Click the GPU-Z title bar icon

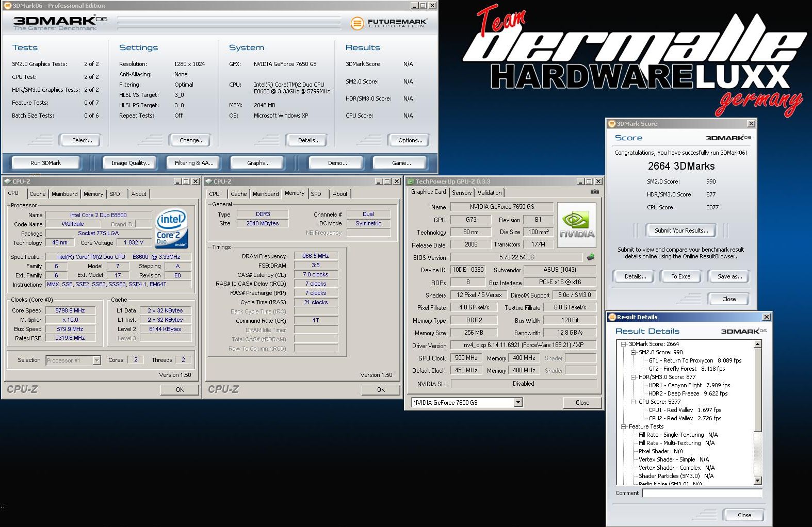(411, 182)
